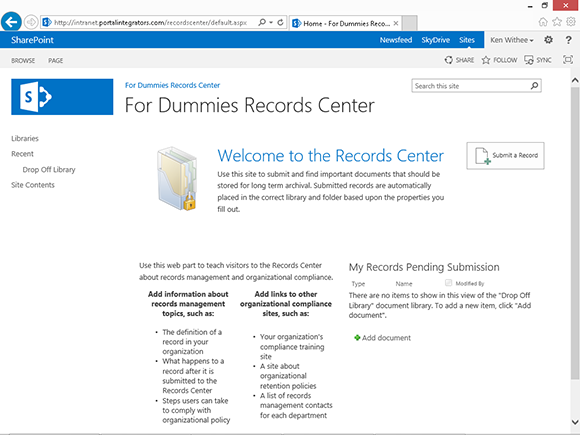Click the SharePoint site logo
The image size is (580, 435).
pos(62,97)
